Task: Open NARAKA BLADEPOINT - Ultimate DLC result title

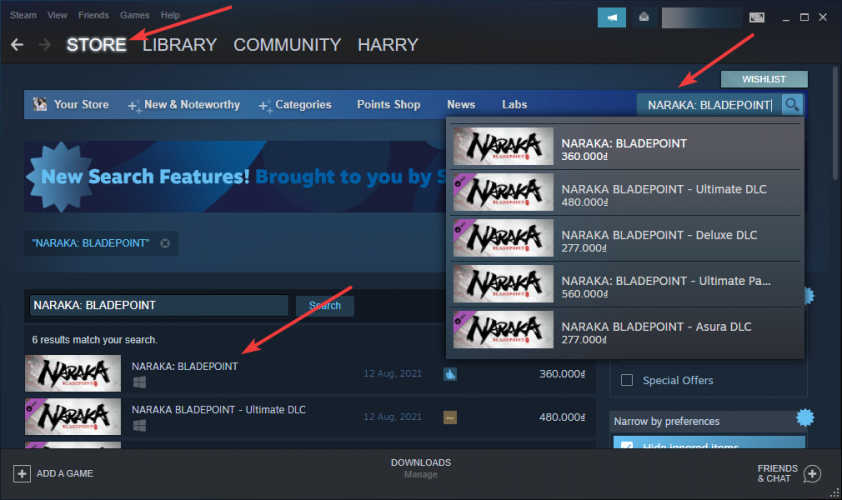Action: coord(219,410)
